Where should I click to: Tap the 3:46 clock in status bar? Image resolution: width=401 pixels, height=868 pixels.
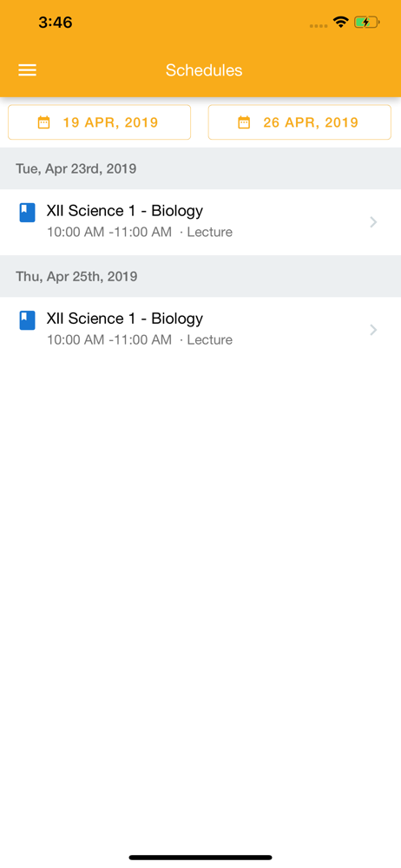tap(56, 23)
